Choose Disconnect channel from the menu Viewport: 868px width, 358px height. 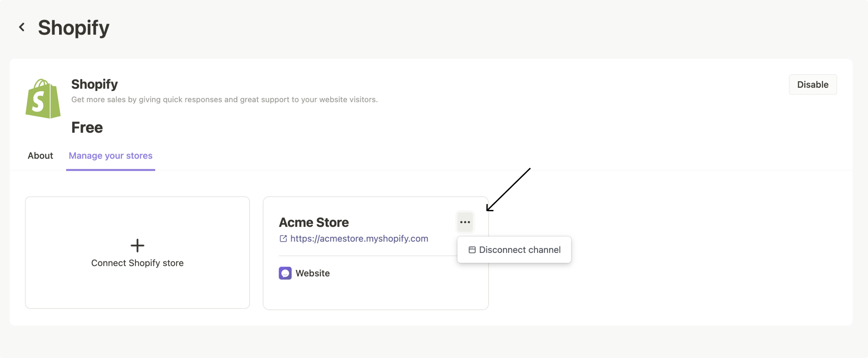click(x=520, y=250)
